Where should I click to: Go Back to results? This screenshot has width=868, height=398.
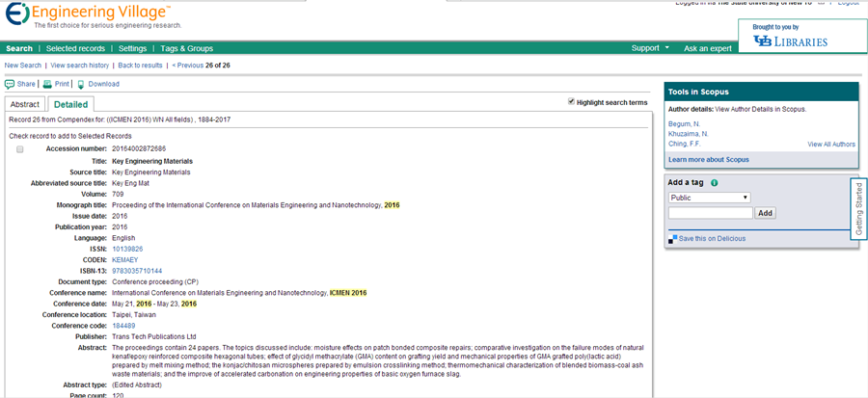[140, 66]
